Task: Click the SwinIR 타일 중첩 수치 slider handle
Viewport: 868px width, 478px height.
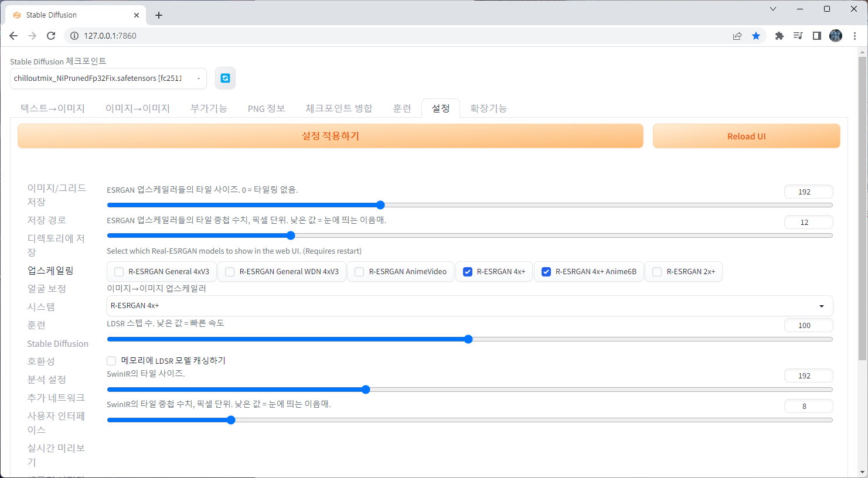Action: tap(231, 420)
